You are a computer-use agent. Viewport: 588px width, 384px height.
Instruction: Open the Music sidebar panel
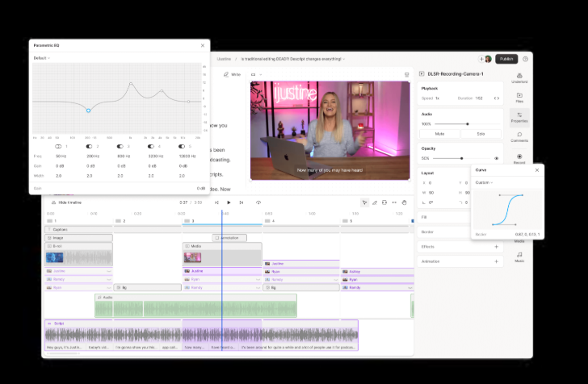click(519, 257)
